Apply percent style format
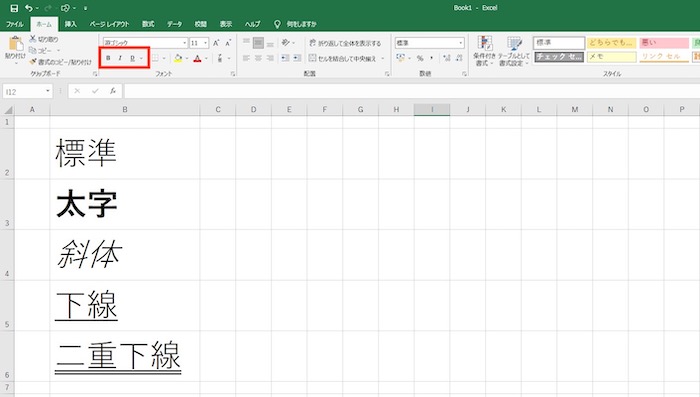 pyautogui.click(x=420, y=58)
